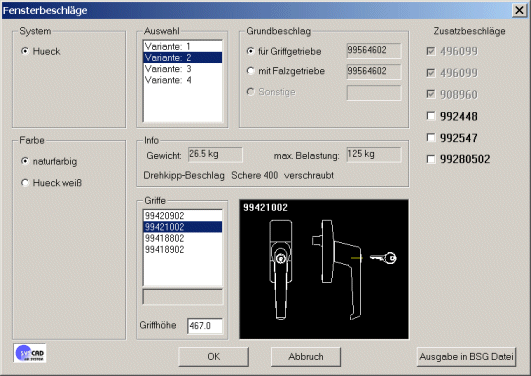Select the Hueck system radio button
Viewport: 531px width, 376px height.
click(25, 51)
